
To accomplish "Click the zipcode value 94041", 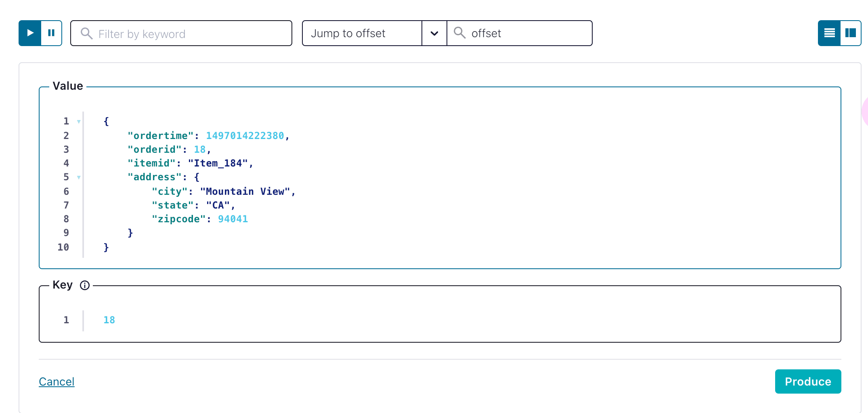I will pos(233,219).
